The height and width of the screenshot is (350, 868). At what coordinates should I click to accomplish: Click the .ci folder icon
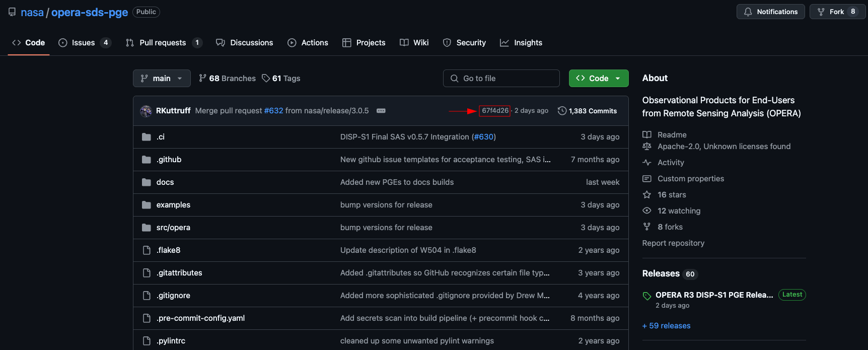coord(147,137)
